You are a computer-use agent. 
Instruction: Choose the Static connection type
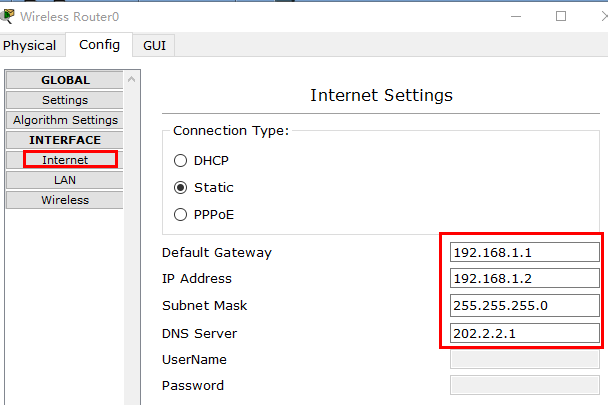click(x=181, y=187)
